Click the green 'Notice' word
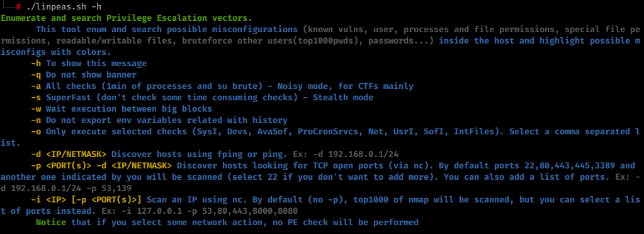The image size is (644, 234). (x=52, y=223)
